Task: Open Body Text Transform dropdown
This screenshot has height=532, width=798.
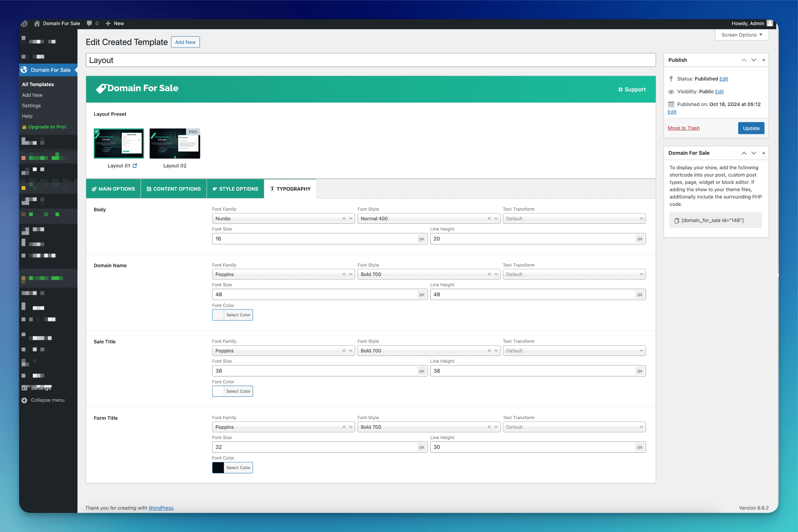Action: click(574, 219)
